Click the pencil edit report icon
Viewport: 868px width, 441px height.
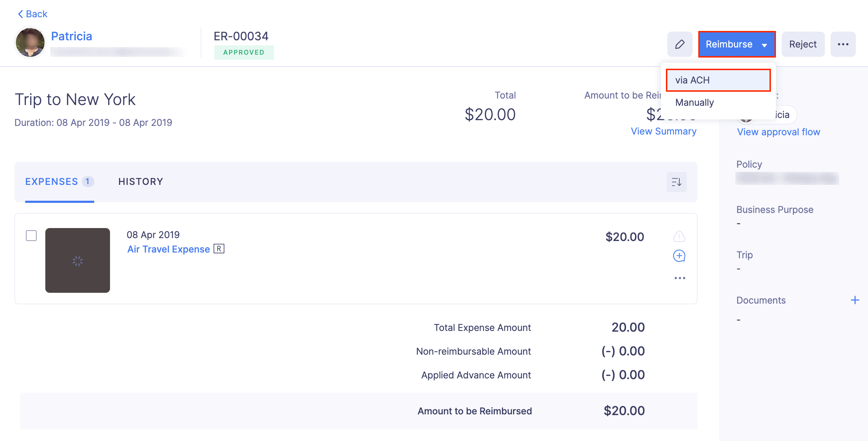(680, 44)
